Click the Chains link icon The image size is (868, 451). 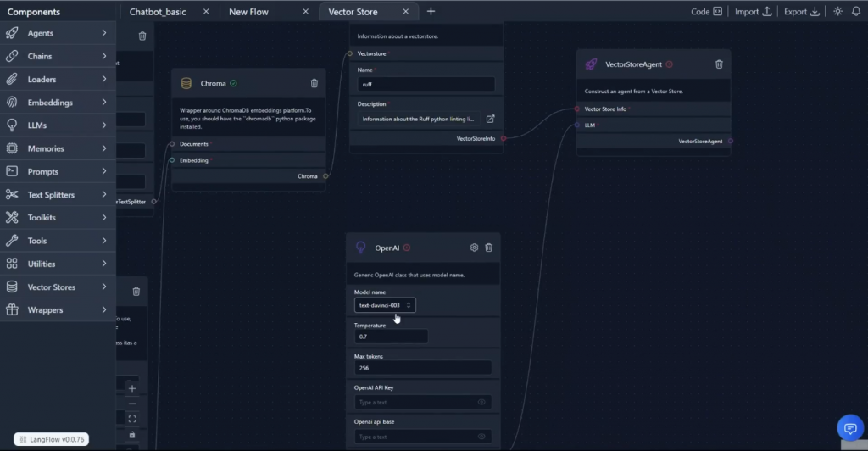[x=12, y=56]
